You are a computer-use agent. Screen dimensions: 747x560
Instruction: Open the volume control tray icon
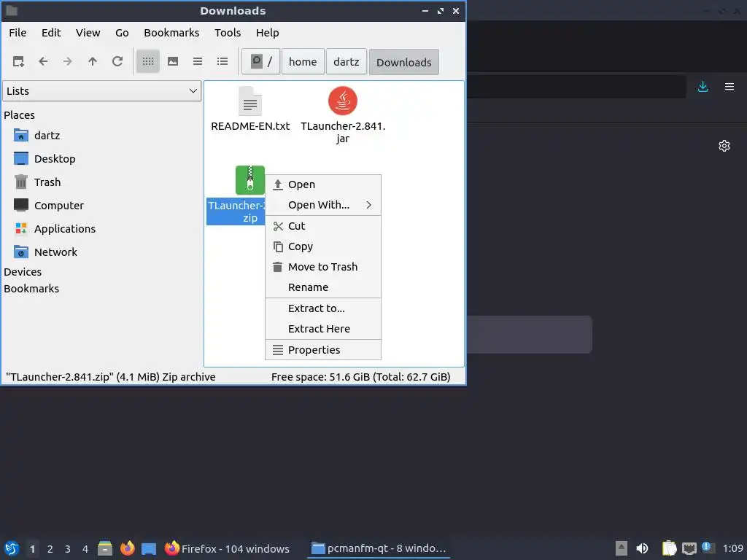coord(642,548)
